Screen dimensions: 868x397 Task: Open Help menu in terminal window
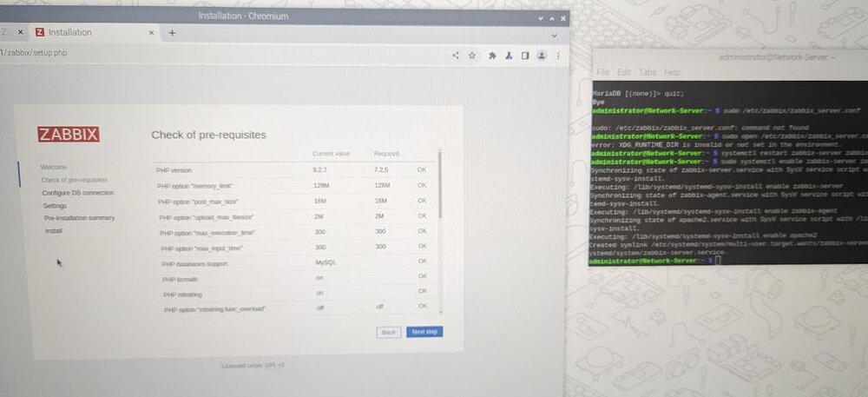click(x=672, y=72)
